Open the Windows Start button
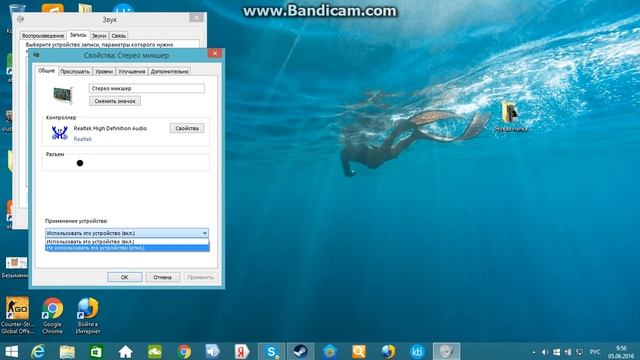This screenshot has height=360, width=640. [11, 352]
